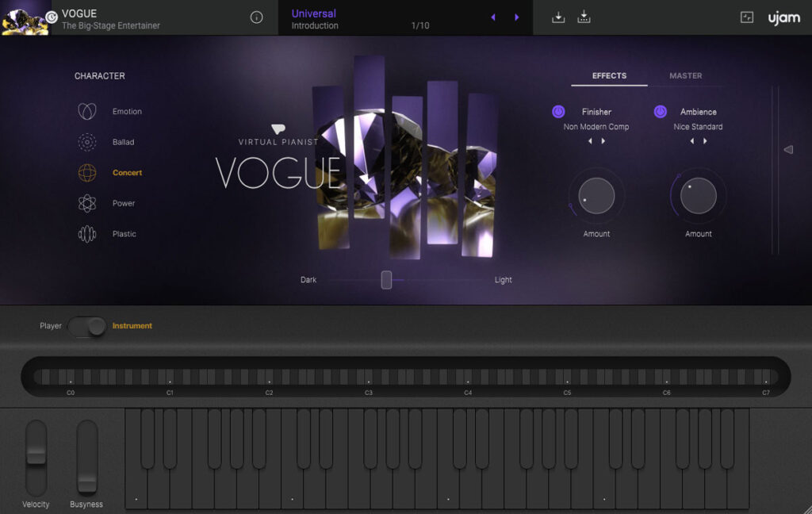Click the Universal preset name
Image resolution: width=812 pixels, height=514 pixels.
pos(312,13)
